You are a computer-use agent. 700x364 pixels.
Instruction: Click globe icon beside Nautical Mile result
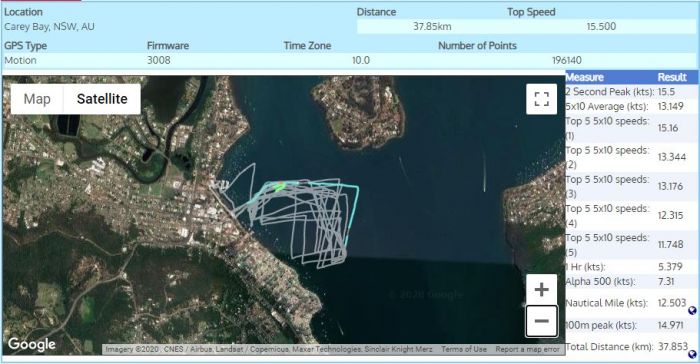[692, 310]
